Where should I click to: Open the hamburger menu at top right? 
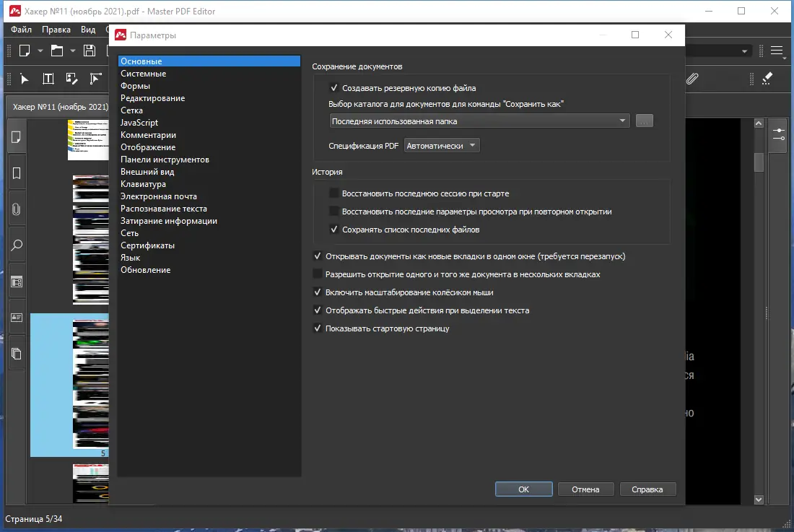click(776, 51)
